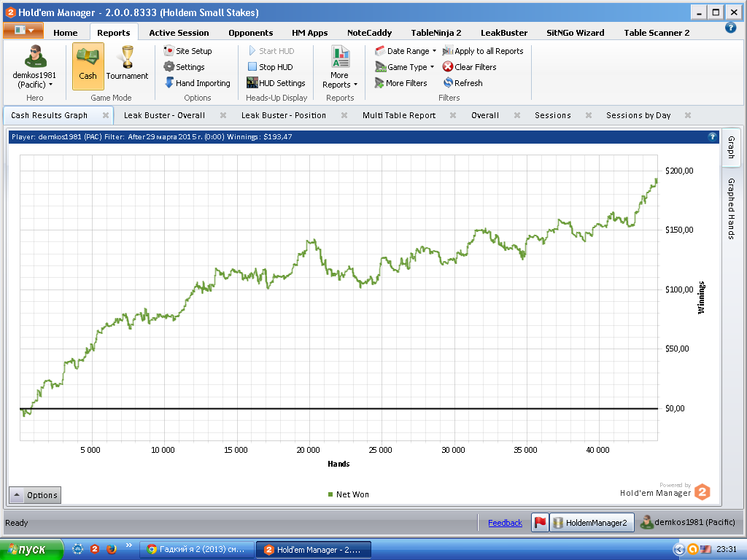The width and height of the screenshot is (747, 560).
Task: Open More Filters
Action: point(400,83)
